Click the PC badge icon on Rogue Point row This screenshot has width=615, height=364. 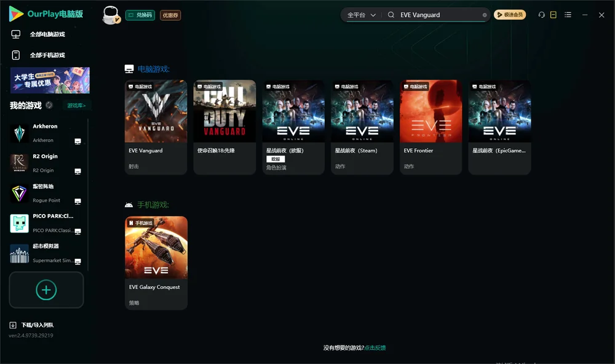click(x=77, y=202)
